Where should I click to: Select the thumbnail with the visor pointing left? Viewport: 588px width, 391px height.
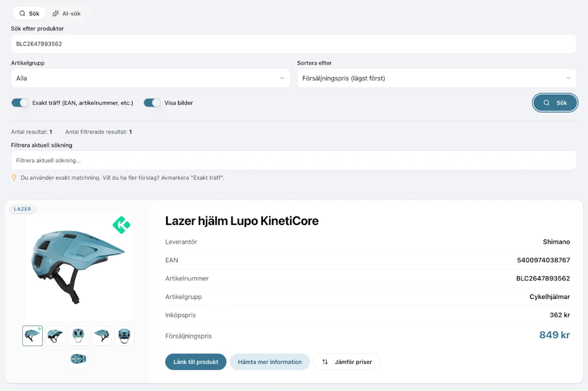tap(101, 336)
